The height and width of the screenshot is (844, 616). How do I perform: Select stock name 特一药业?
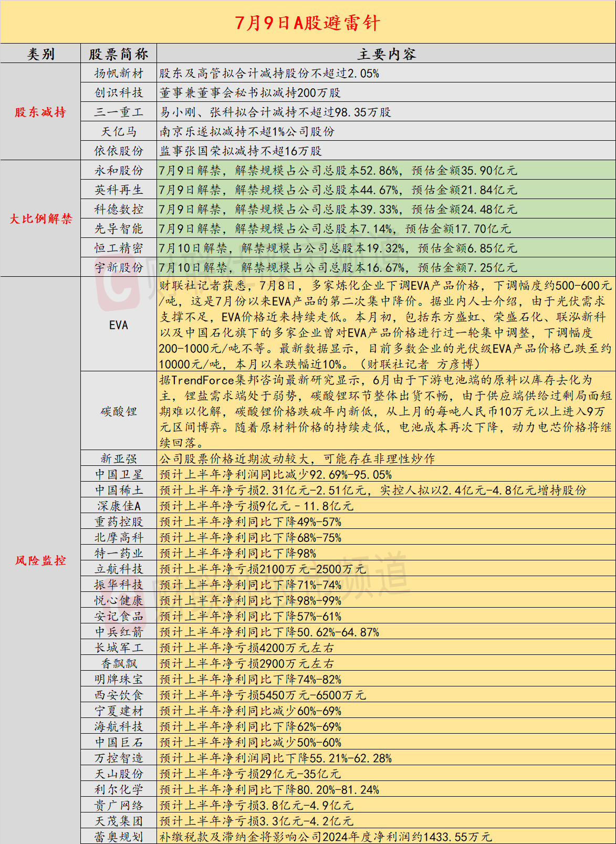click(x=119, y=554)
